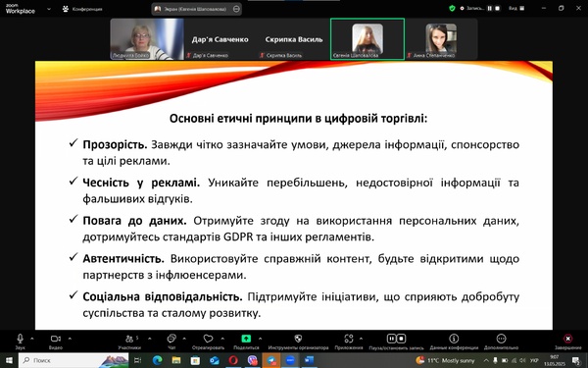
Task: Expand the video options arrow
Action: 70,339
